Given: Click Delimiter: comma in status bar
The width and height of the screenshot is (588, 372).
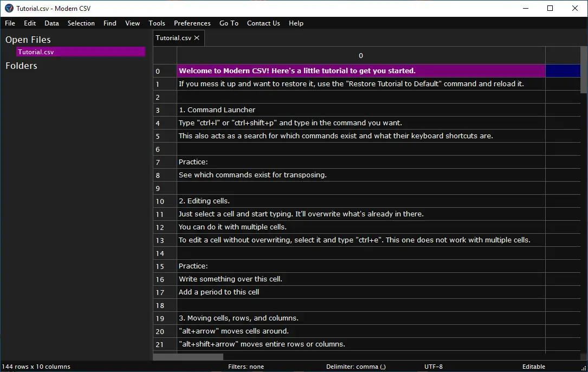Looking at the screenshot, I should (x=356, y=367).
